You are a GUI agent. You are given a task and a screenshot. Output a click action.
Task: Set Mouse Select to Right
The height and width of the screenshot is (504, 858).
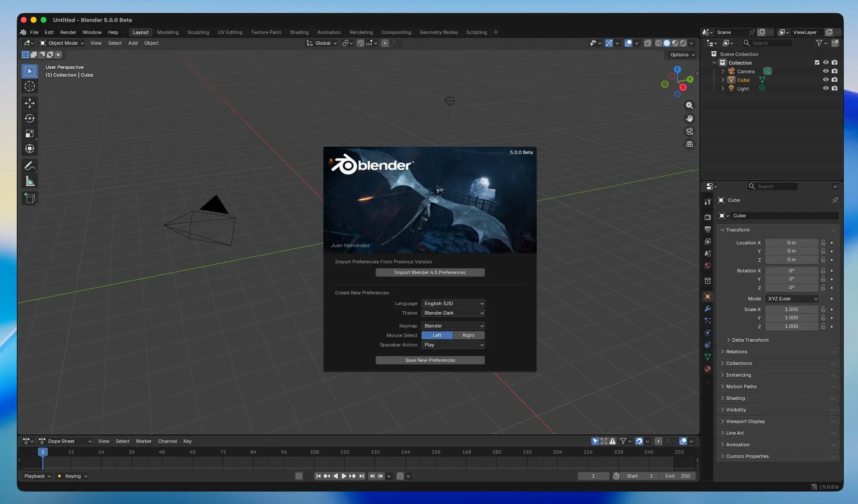(x=468, y=335)
